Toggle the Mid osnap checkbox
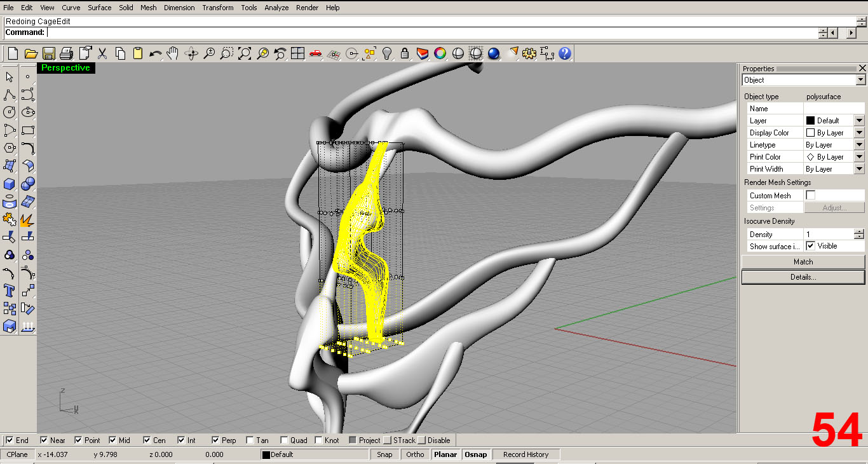The image size is (868, 464). [x=112, y=440]
